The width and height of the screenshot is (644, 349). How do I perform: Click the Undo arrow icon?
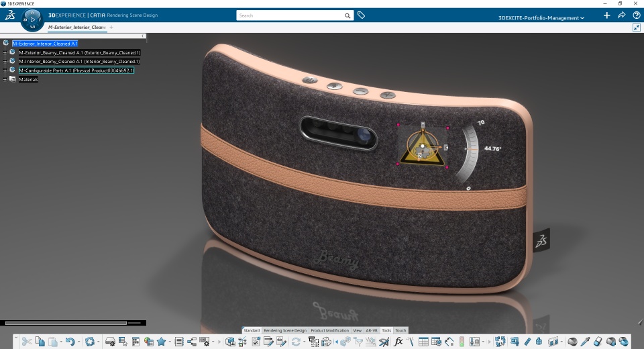[x=70, y=342]
